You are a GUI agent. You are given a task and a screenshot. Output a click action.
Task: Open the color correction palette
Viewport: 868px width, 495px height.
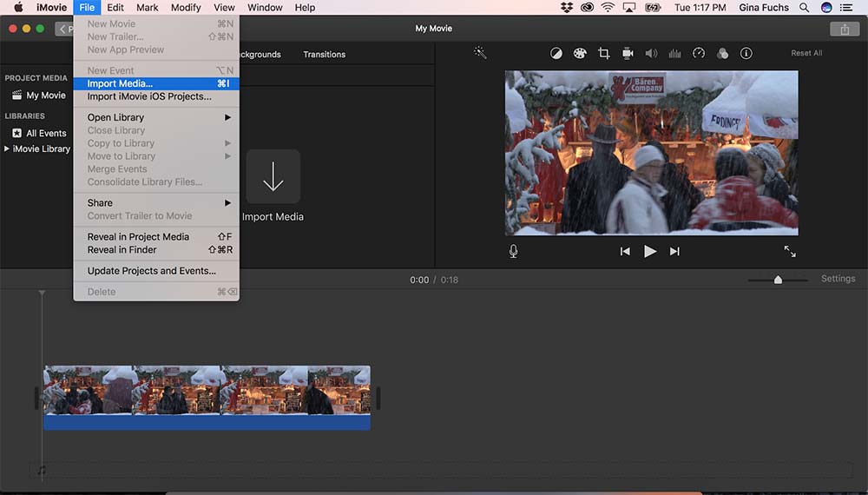click(x=580, y=54)
